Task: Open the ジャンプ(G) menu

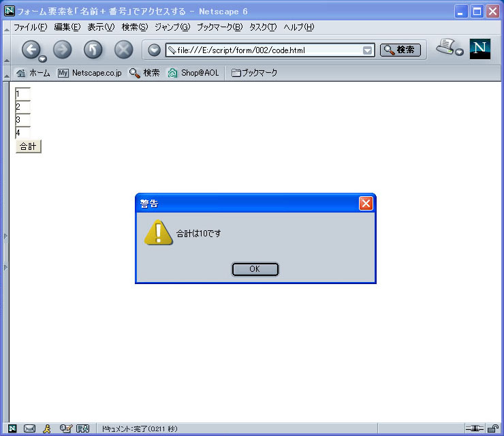Action: 172,27
